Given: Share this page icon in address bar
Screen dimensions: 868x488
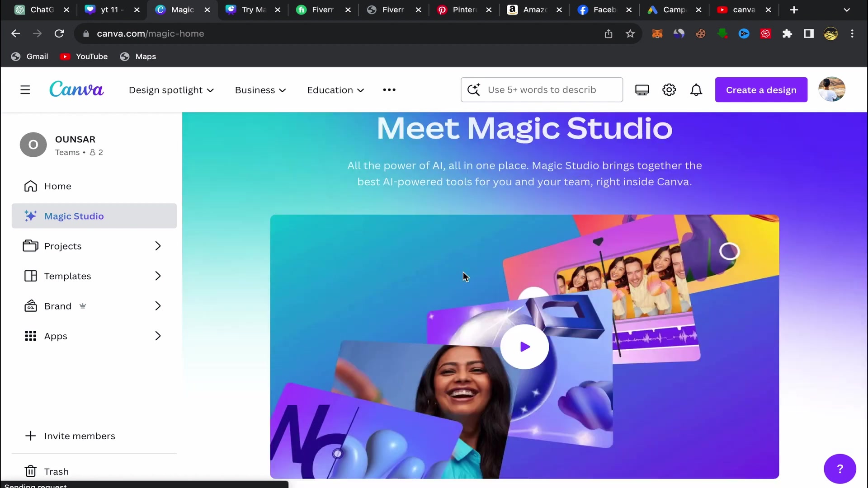Looking at the screenshot, I should (x=609, y=33).
